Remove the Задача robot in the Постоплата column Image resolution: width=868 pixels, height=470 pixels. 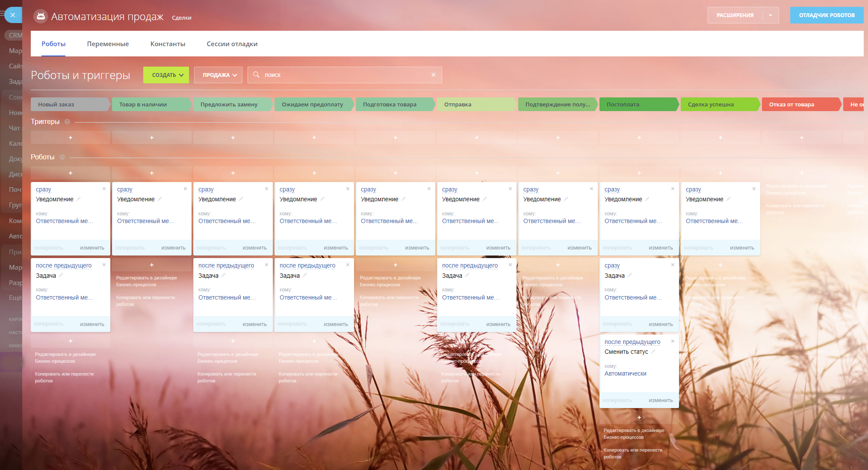pos(673,265)
